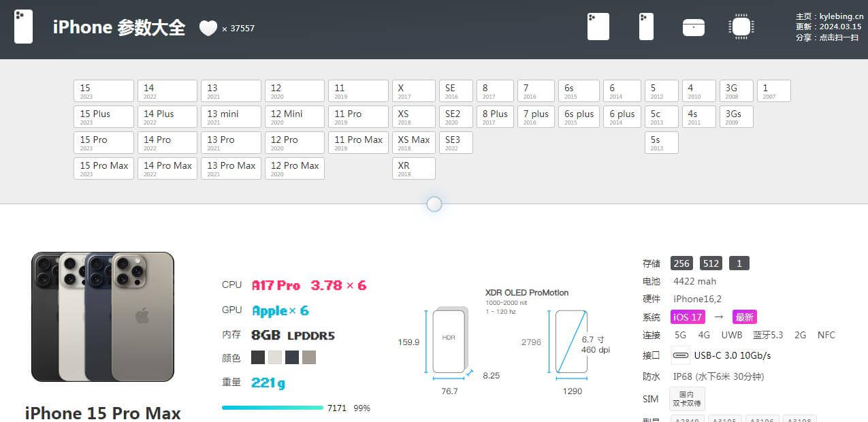Pick the dark navy blue color swatch
The height and width of the screenshot is (422, 868).
coord(292,357)
